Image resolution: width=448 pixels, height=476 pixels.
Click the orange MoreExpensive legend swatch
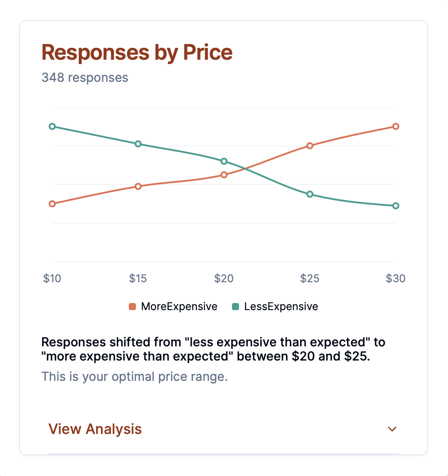click(132, 307)
